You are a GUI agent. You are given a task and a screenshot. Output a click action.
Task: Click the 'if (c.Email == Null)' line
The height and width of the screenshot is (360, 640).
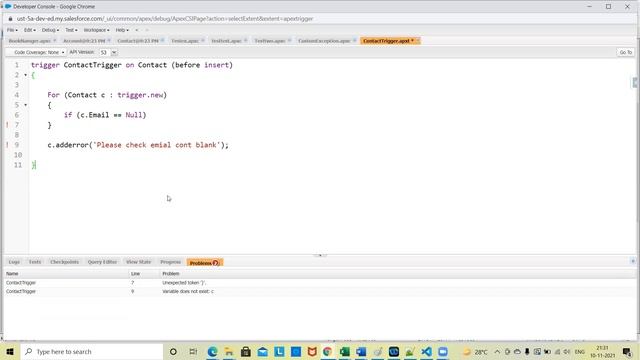click(x=105, y=115)
